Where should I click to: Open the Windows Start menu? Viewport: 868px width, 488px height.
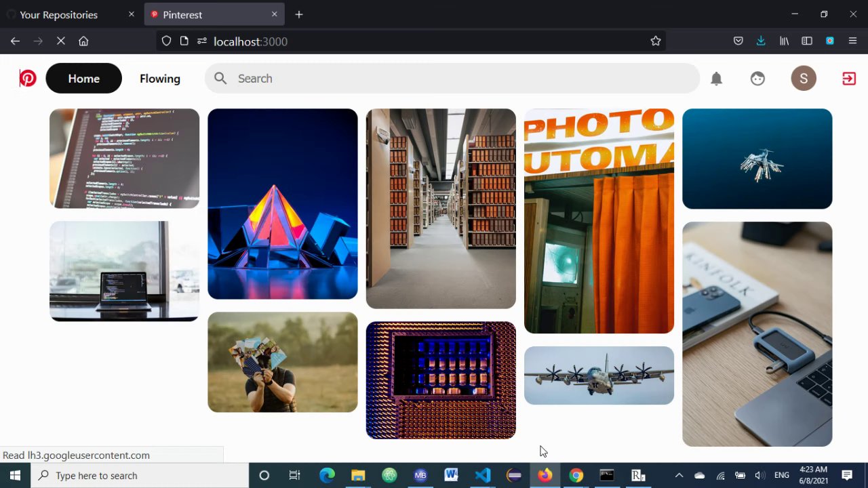15,475
